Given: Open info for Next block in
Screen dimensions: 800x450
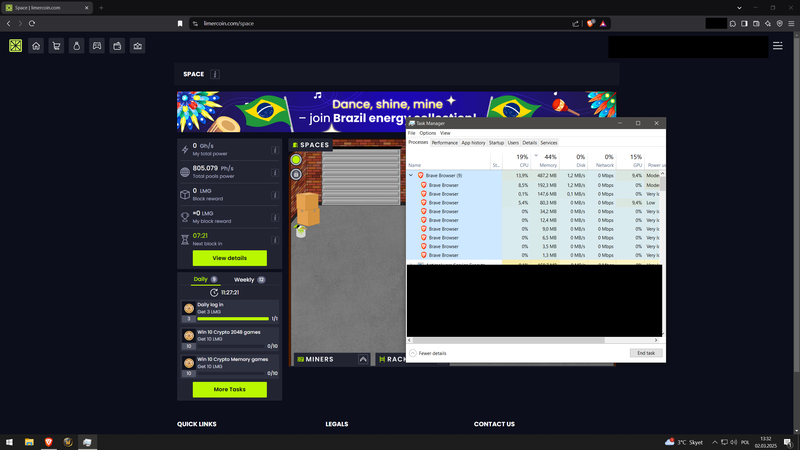Looking at the screenshot, I should point(274,240).
